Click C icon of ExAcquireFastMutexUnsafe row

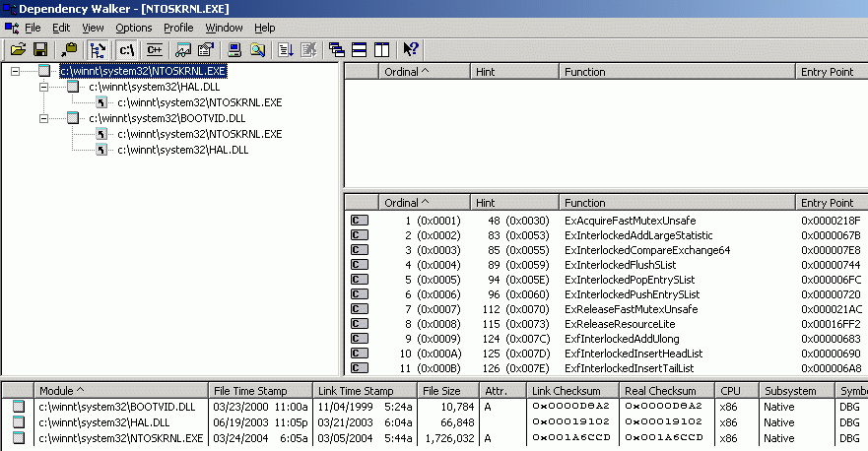pos(359,221)
